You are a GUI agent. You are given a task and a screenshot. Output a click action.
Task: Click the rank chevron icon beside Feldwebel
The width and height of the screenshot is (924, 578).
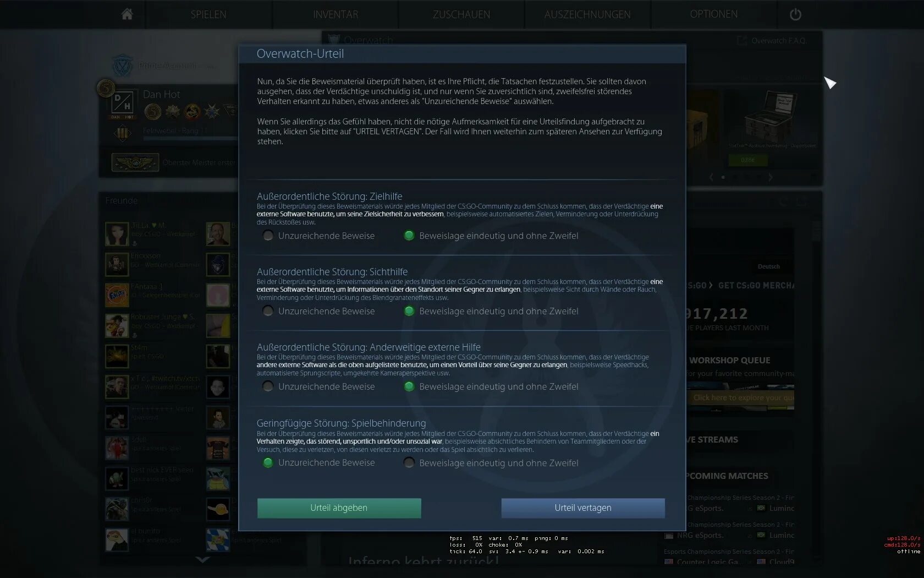pos(123,133)
